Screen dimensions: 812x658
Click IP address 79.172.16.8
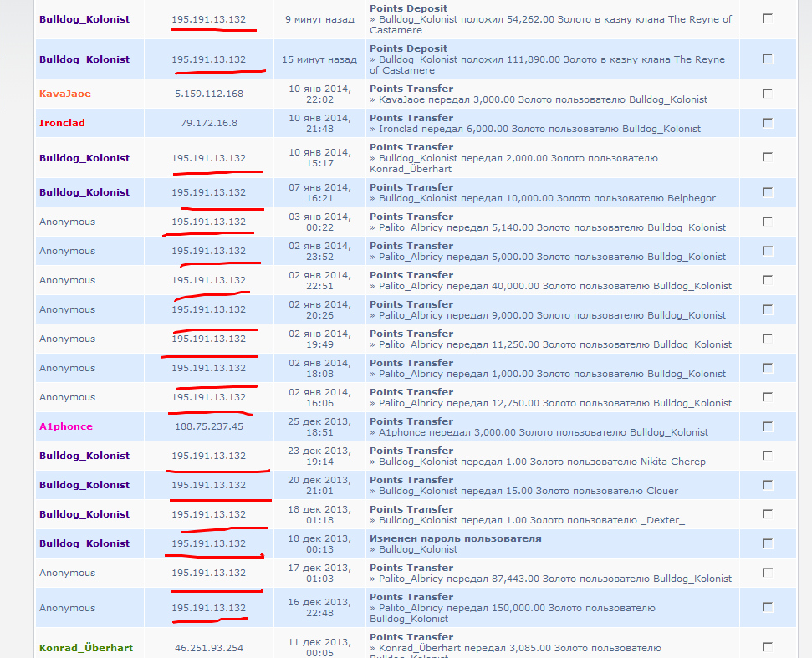pos(208,123)
